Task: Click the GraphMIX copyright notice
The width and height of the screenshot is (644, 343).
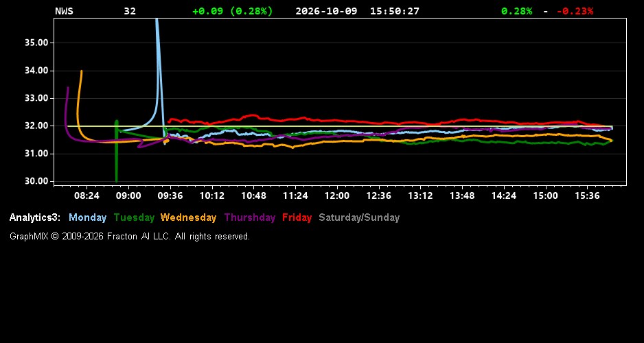Action: tap(130, 237)
